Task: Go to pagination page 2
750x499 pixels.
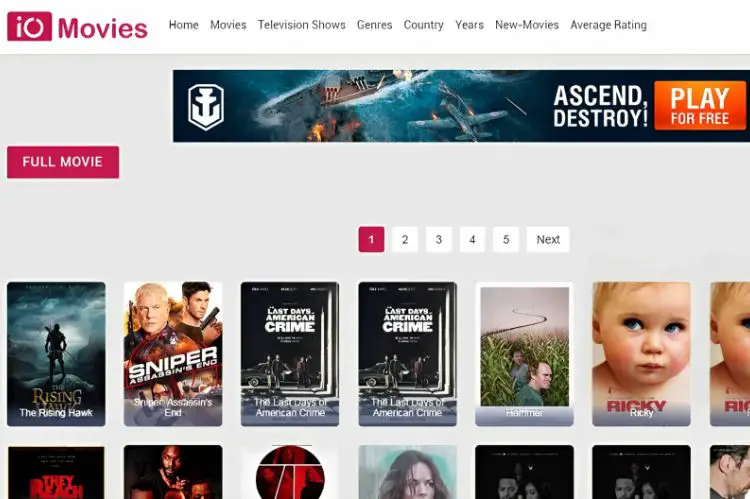Action: click(405, 239)
